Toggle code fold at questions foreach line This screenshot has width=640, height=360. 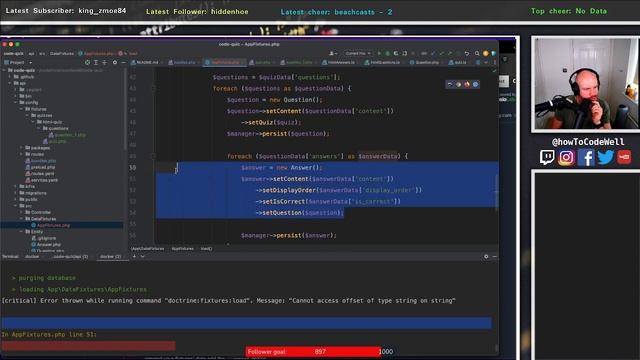point(153,88)
